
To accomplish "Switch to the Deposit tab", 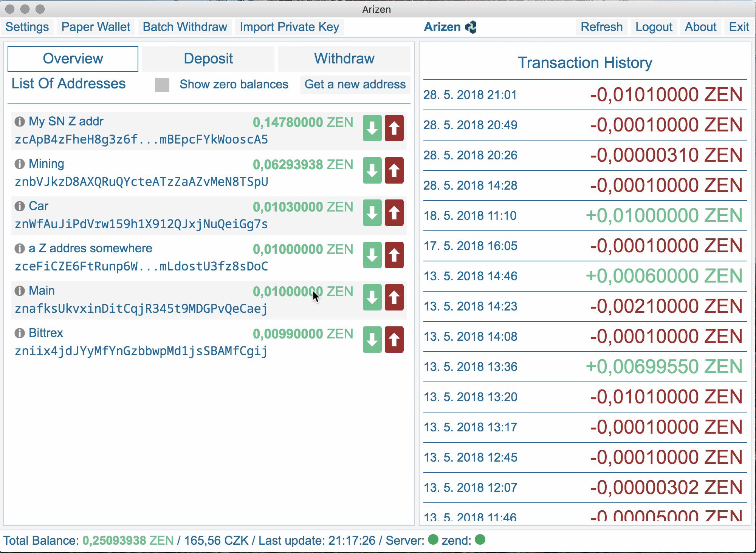I will coord(208,59).
